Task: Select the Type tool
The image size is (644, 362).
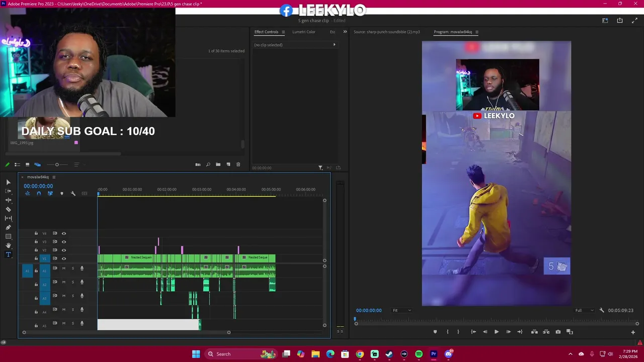Action: (8, 254)
